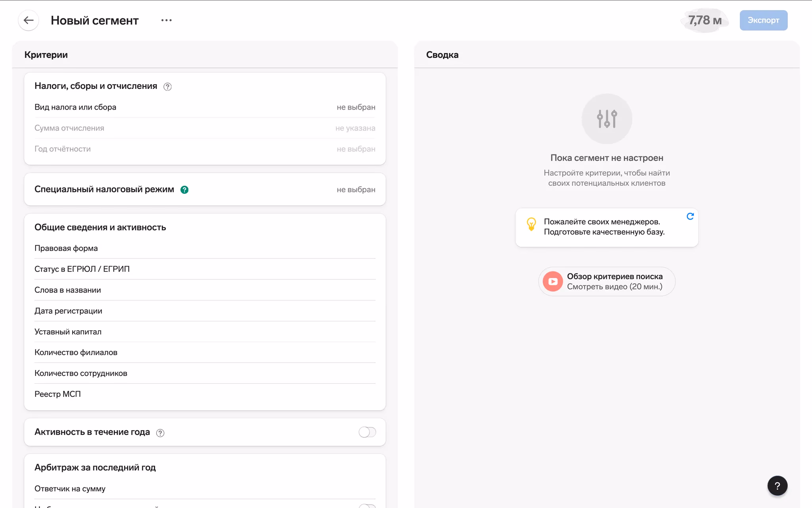Open Обзор критериев поиска video link
Image resolution: width=812 pixels, height=508 pixels.
pos(614,281)
